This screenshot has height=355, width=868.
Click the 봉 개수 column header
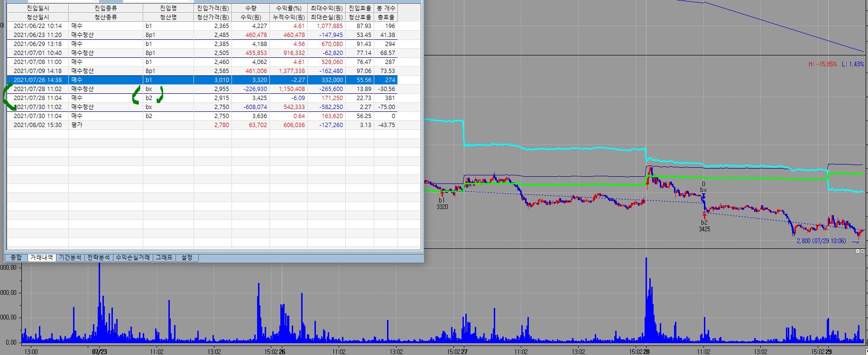click(x=386, y=9)
